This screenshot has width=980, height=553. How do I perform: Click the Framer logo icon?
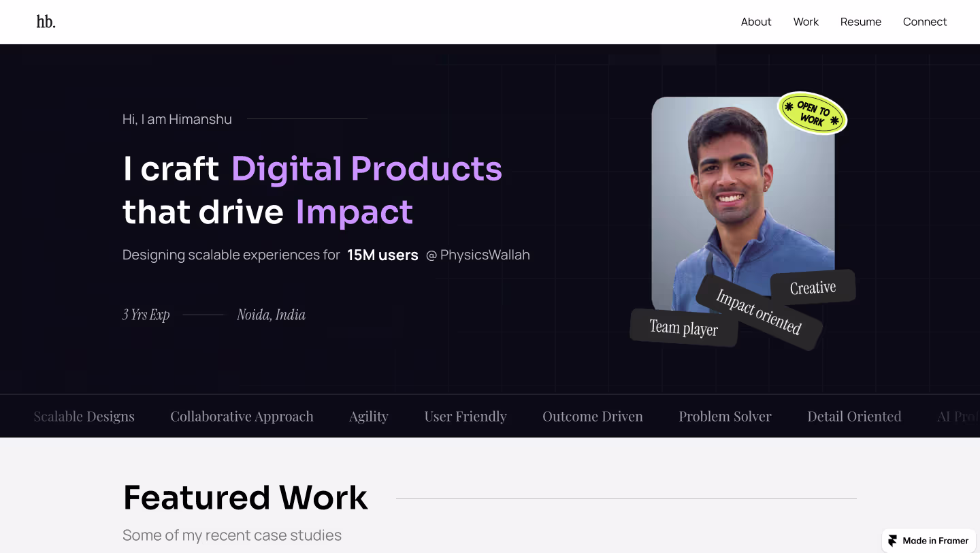893,541
